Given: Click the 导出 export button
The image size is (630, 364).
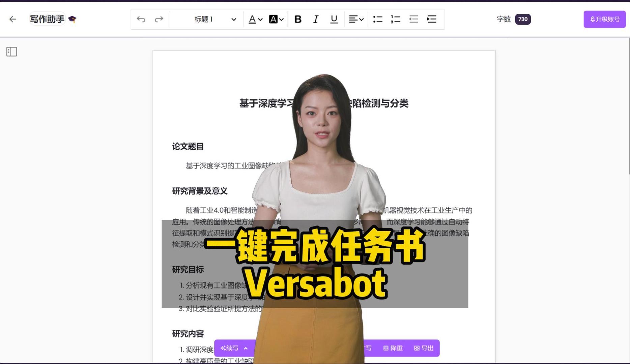Looking at the screenshot, I should [x=424, y=348].
